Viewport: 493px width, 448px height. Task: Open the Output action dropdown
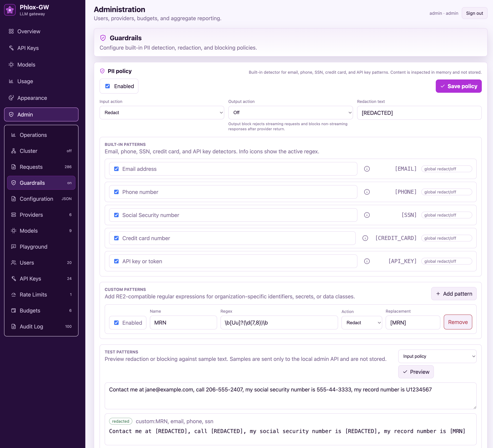click(x=290, y=112)
